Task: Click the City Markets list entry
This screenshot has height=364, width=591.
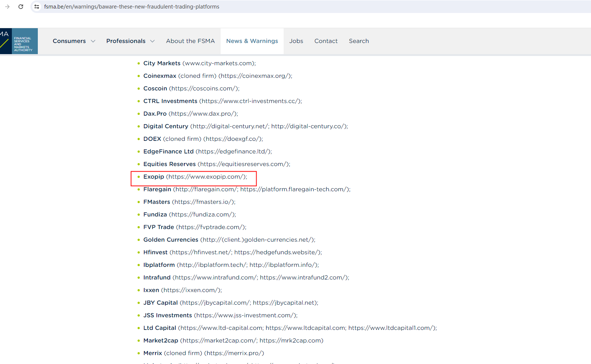Action: coord(199,63)
